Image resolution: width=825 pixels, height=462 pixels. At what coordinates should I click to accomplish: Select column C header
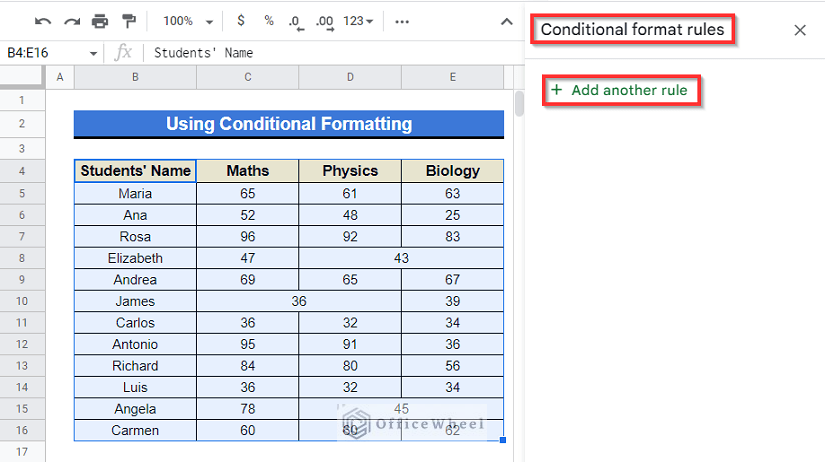point(247,77)
